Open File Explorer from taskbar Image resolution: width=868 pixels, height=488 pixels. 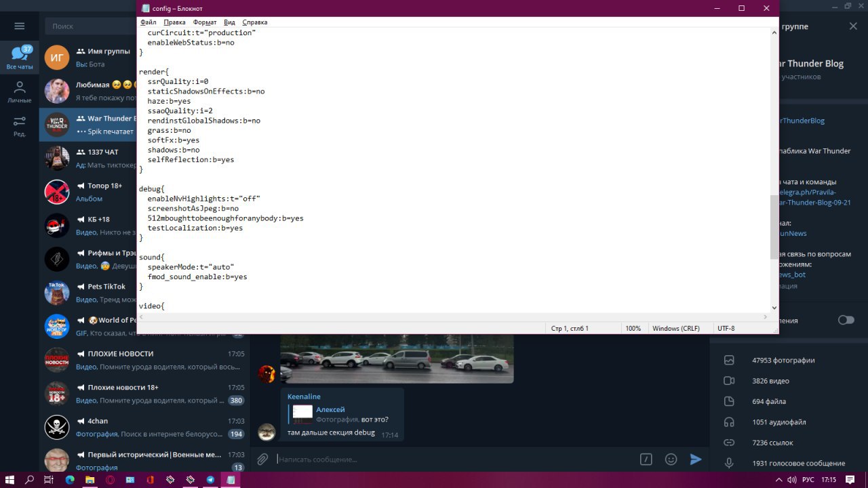(90, 479)
